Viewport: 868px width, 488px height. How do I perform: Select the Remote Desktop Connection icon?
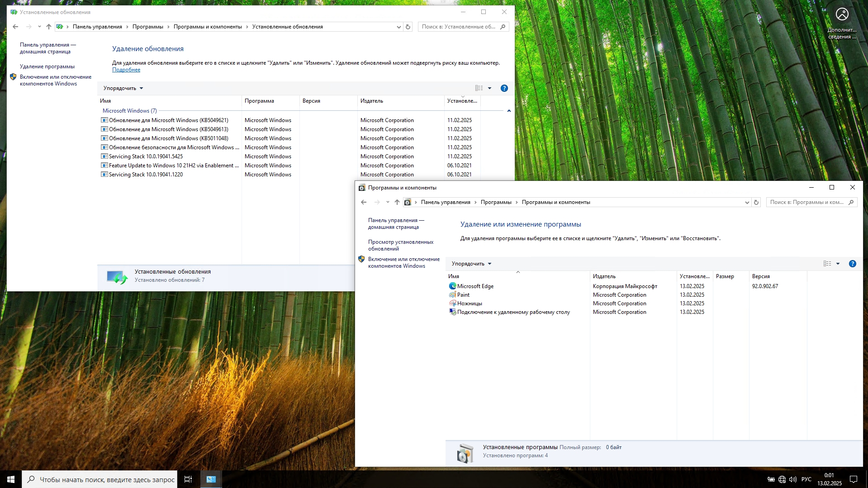(452, 312)
